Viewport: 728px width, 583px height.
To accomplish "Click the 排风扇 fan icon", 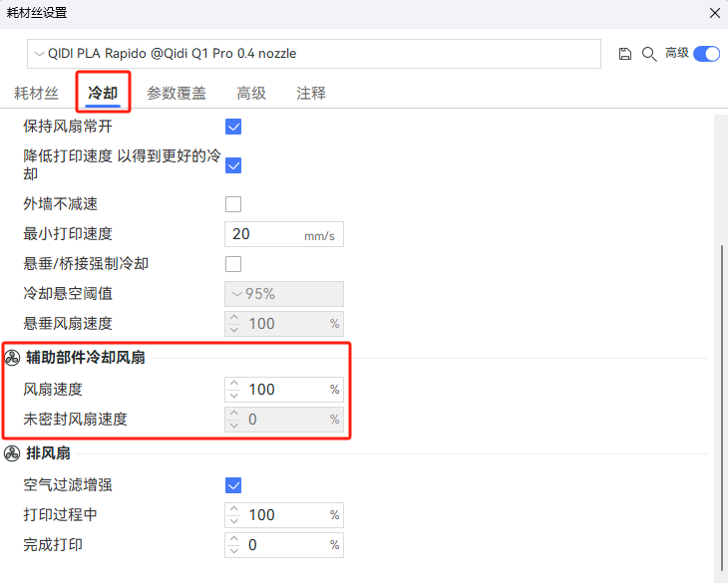I will 12,453.
